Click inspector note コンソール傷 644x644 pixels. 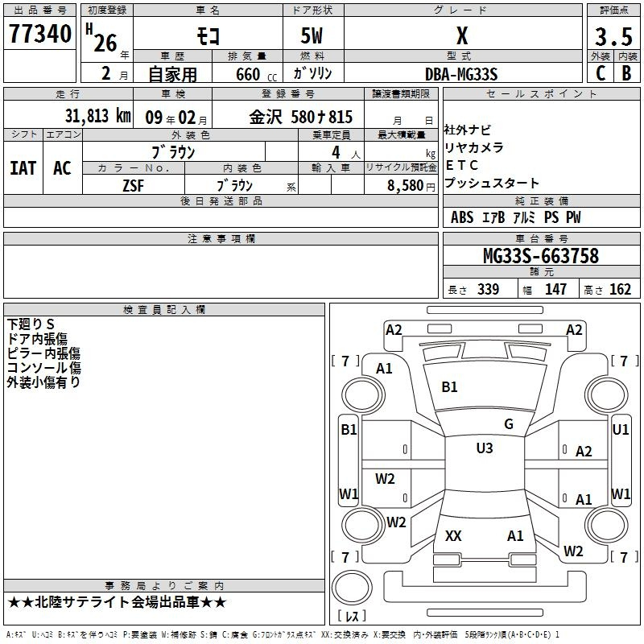(x=43, y=368)
